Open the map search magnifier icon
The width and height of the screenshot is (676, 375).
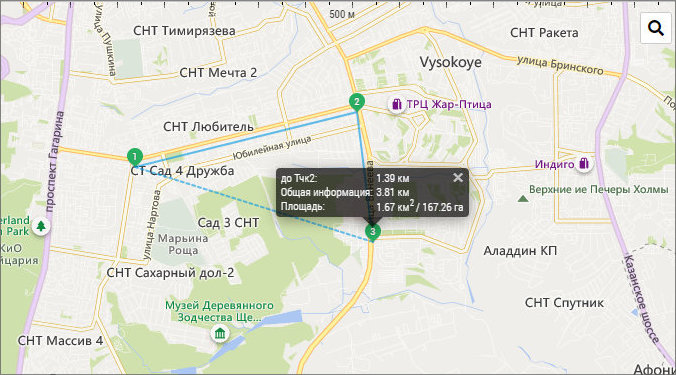[x=655, y=28]
